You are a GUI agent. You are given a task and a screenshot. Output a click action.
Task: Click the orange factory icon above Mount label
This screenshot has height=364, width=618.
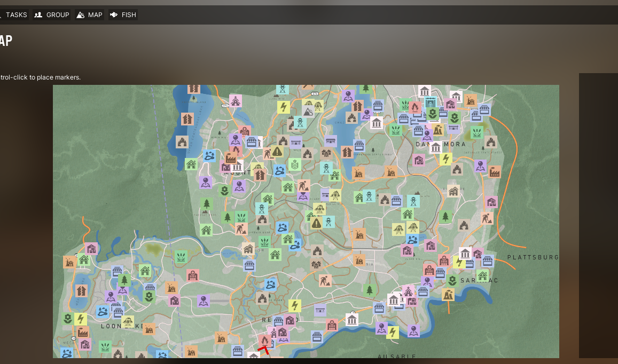pos(231,158)
